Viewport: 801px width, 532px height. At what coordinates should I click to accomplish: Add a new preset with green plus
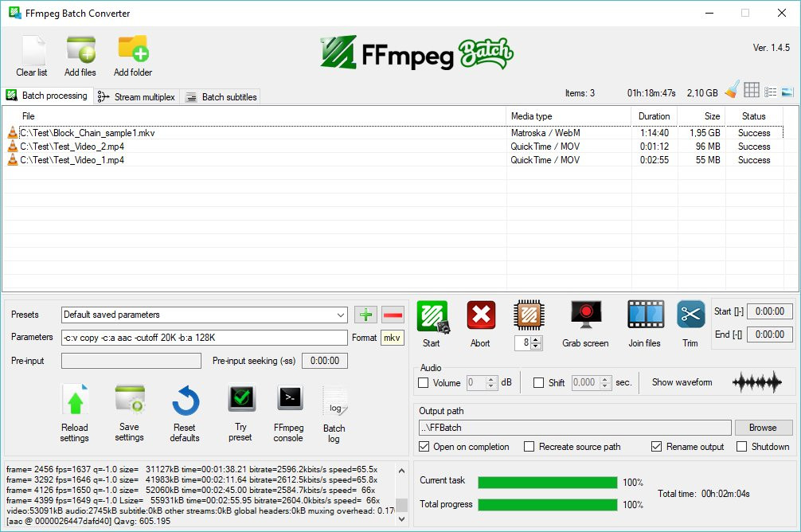tap(365, 315)
